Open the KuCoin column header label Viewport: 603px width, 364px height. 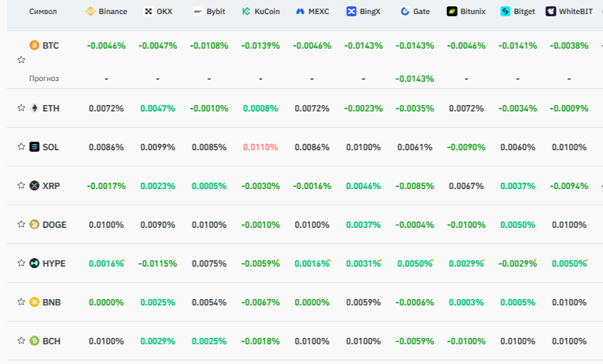click(267, 11)
